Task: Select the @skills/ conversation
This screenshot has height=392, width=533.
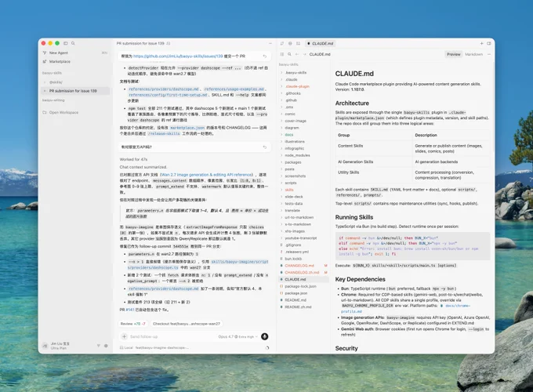Action: (56, 82)
